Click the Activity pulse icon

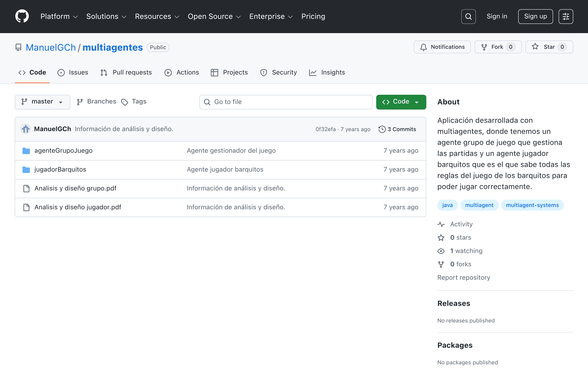click(441, 224)
